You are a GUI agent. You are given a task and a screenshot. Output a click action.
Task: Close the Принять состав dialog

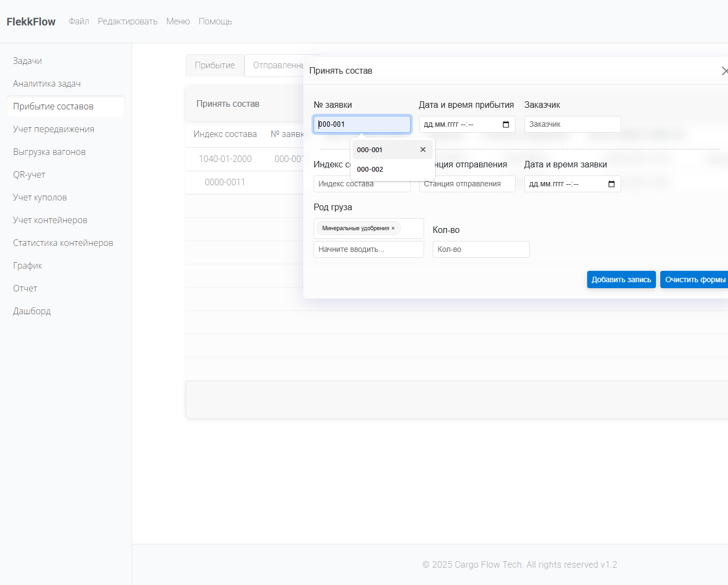pyautogui.click(x=724, y=71)
